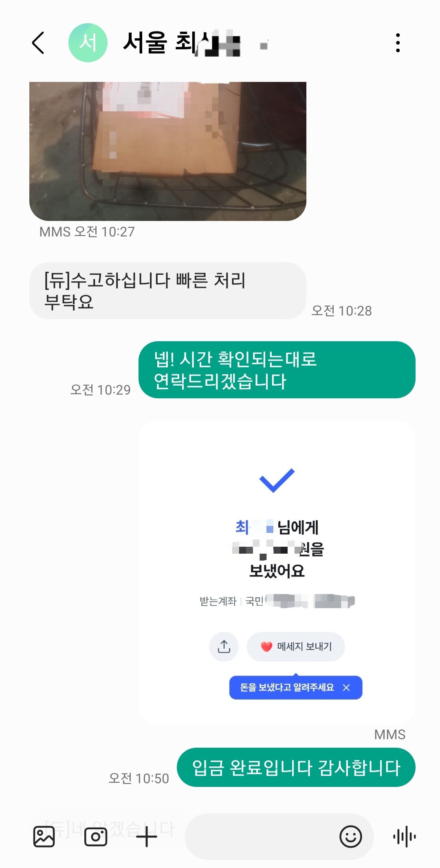Select the 수고하십니다 빠른 처리 부탁요 message
Image resolution: width=440 pixels, height=868 pixels.
pyautogui.click(x=168, y=291)
